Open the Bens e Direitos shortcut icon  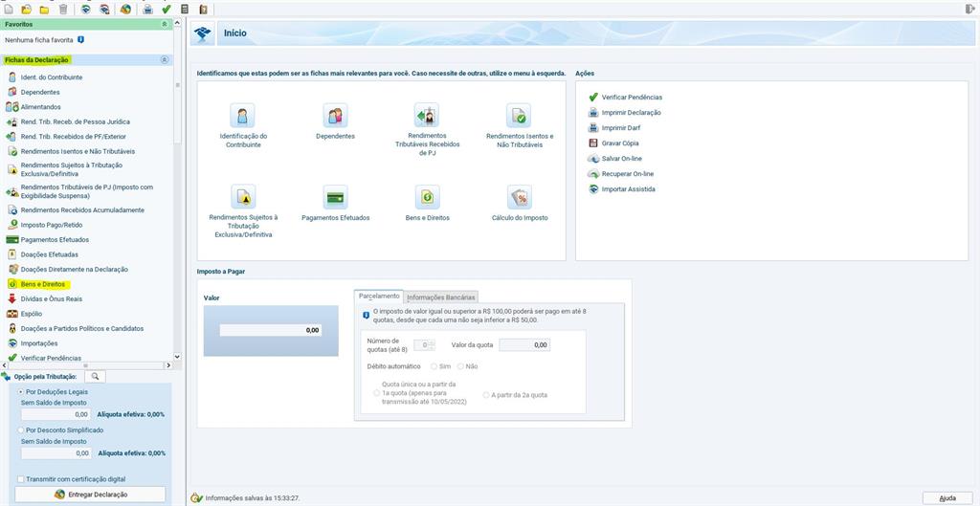427,198
